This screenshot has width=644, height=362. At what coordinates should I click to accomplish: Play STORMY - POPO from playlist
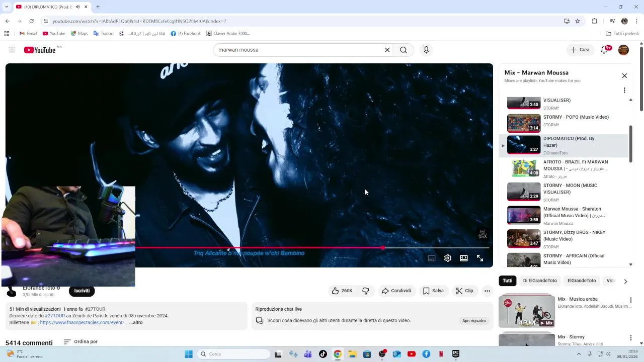[x=565, y=122]
